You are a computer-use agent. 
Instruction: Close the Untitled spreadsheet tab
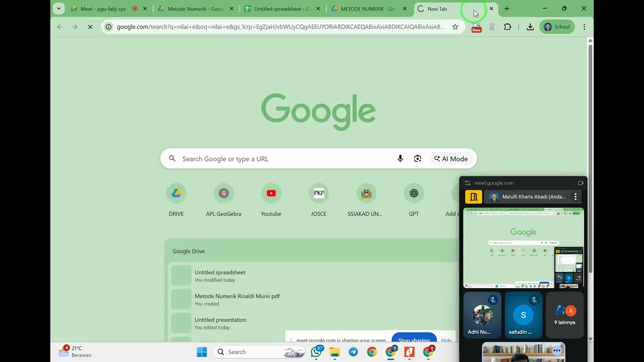[318, 9]
